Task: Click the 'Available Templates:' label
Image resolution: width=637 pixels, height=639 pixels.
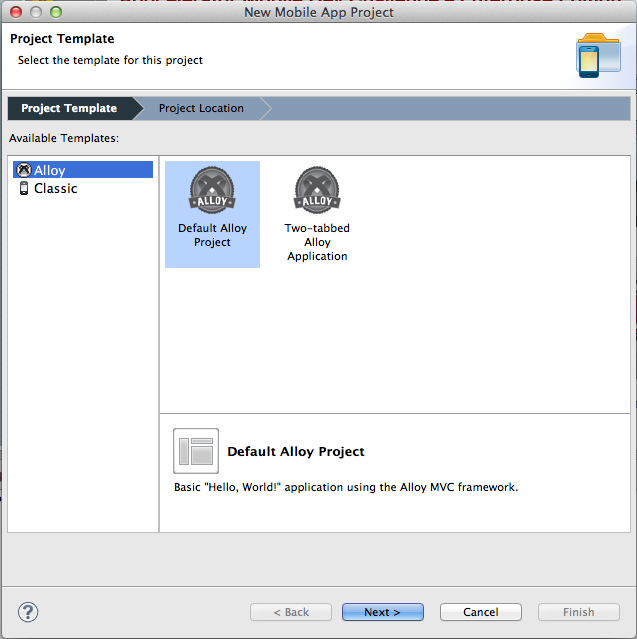Action: tap(64, 139)
